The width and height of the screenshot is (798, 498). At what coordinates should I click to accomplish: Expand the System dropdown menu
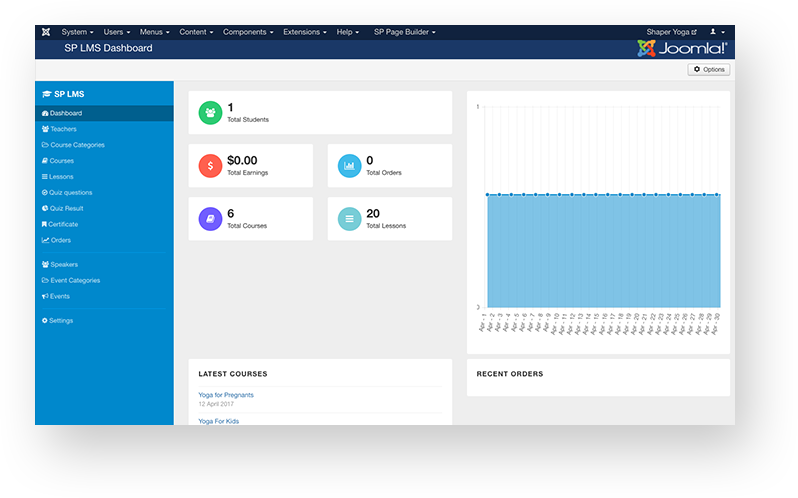point(77,32)
